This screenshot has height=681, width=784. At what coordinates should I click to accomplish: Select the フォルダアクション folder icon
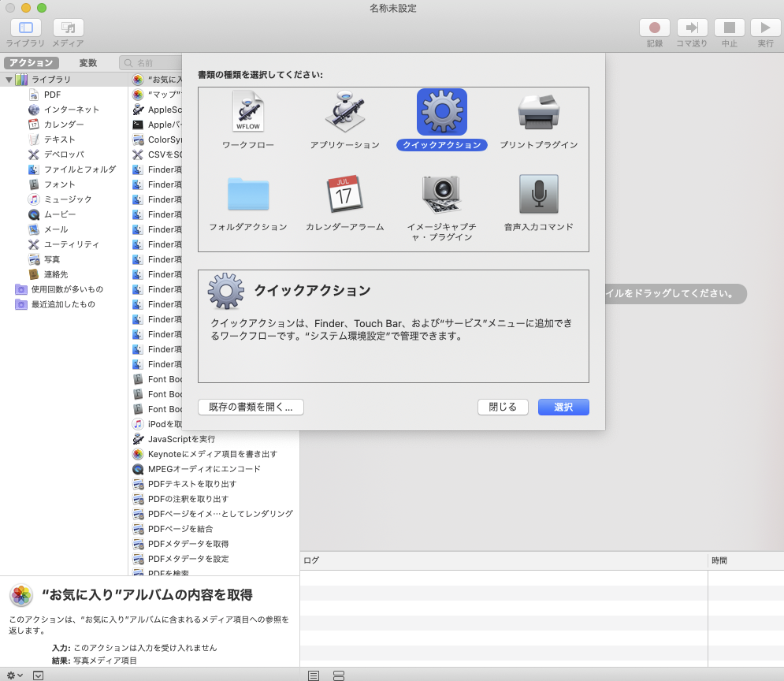tap(248, 194)
